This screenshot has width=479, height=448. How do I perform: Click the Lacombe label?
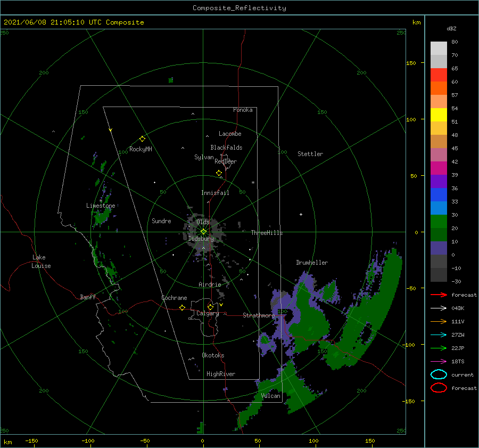pos(230,134)
